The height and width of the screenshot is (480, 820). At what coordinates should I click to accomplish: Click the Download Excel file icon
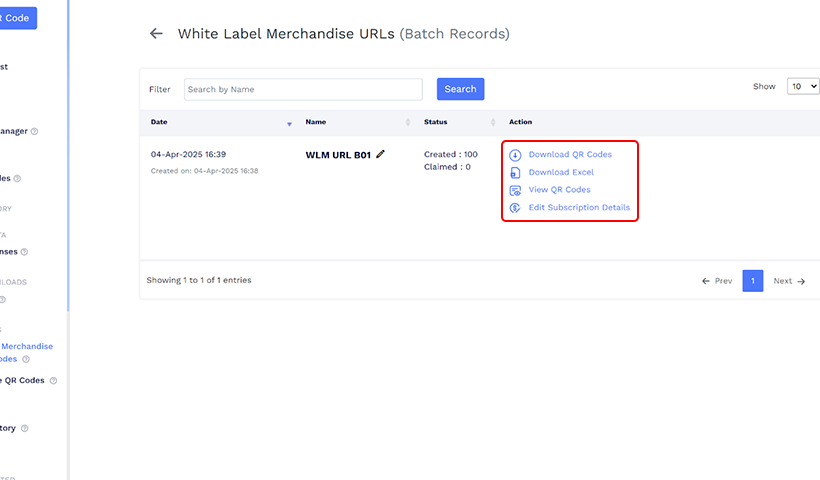[515, 173]
